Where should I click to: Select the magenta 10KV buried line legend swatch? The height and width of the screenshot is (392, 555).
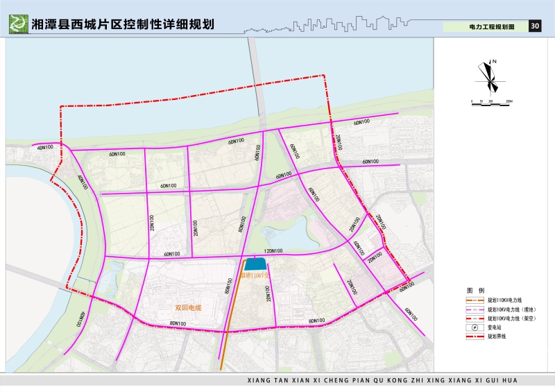475,309
